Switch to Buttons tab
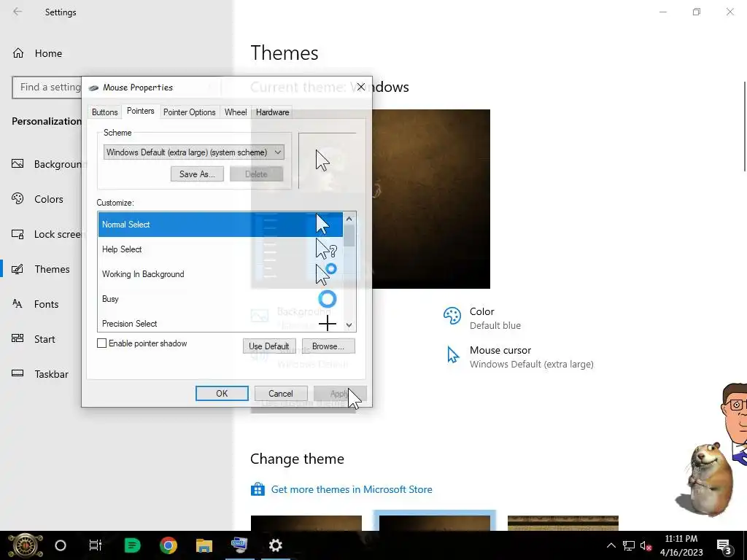This screenshot has width=747, height=560. [x=105, y=112]
